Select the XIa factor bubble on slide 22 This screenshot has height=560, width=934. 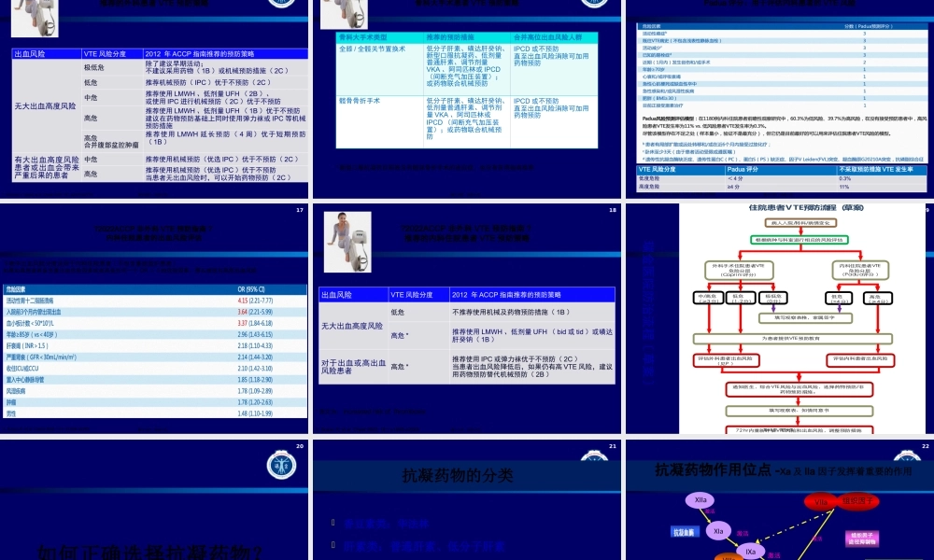(x=718, y=531)
